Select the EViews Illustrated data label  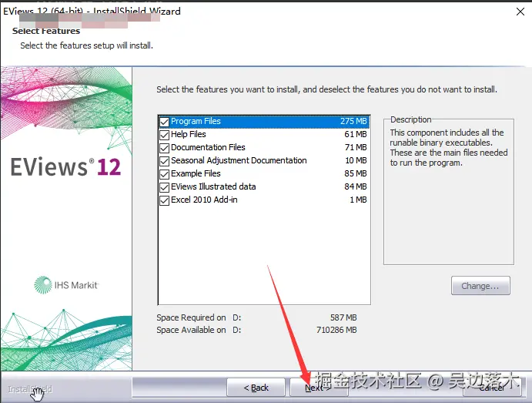[213, 186]
